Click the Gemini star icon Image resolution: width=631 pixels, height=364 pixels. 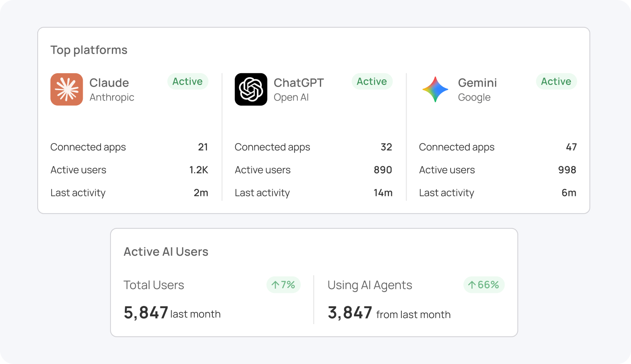pos(435,89)
